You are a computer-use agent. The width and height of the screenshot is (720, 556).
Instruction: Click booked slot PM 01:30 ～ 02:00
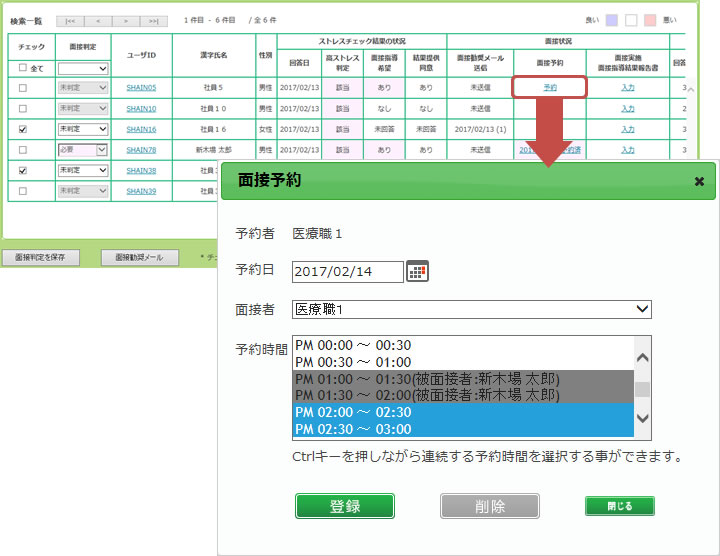coord(463,395)
